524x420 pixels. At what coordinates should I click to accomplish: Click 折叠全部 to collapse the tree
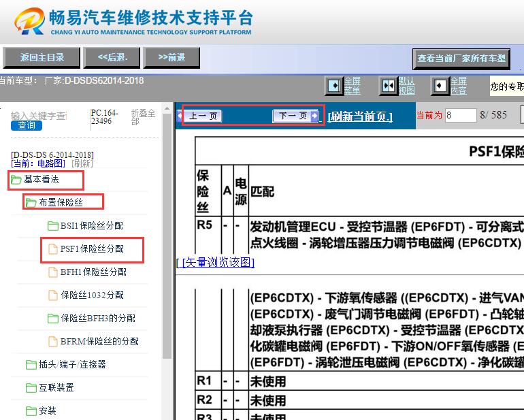(x=143, y=117)
